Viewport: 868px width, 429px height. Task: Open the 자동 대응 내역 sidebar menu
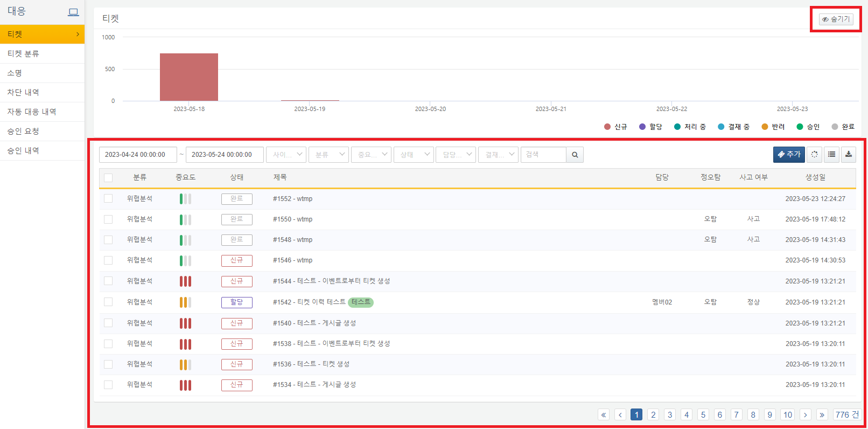(x=42, y=112)
